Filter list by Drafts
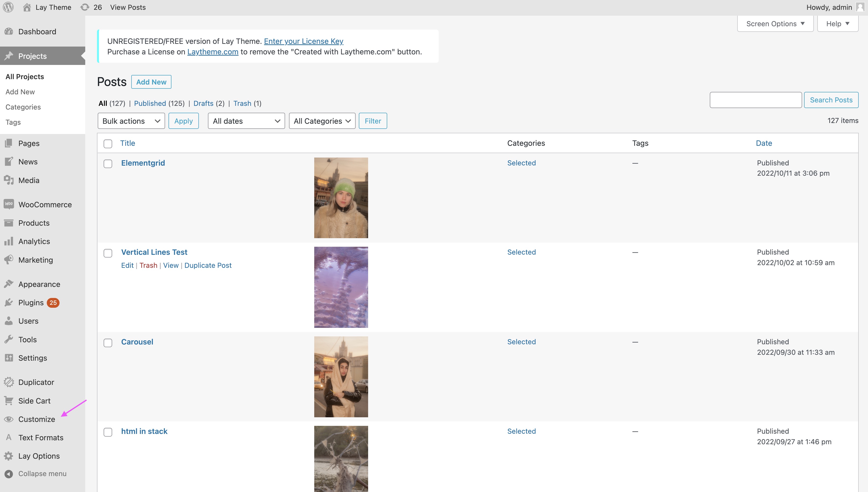 pos(203,103)
